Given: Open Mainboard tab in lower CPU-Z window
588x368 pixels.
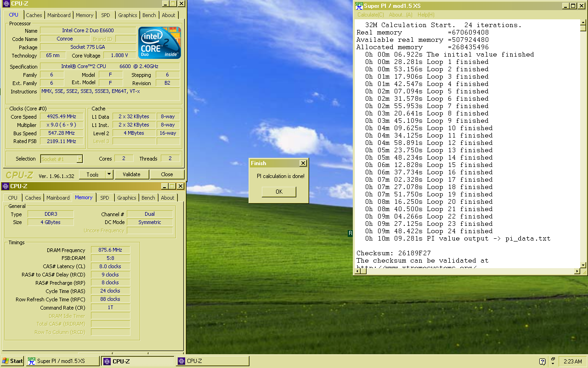Looking at the screenshot, I should (x=58, y=198).
